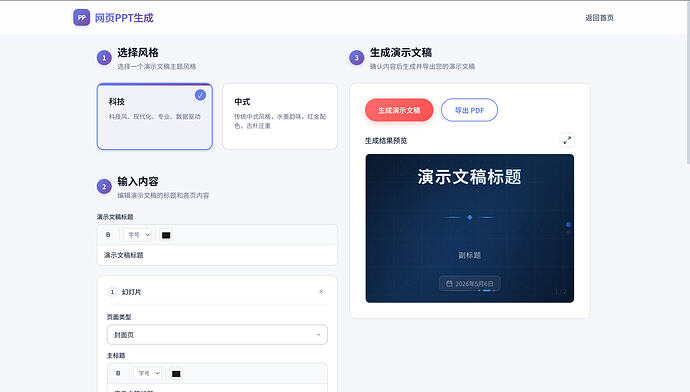Select the 科技 style card
The image size is (690, 392).
(154, 117)
